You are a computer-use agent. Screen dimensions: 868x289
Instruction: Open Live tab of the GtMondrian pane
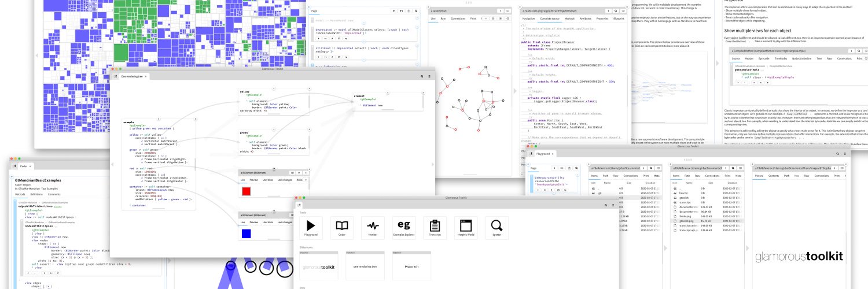pos(433,18)
